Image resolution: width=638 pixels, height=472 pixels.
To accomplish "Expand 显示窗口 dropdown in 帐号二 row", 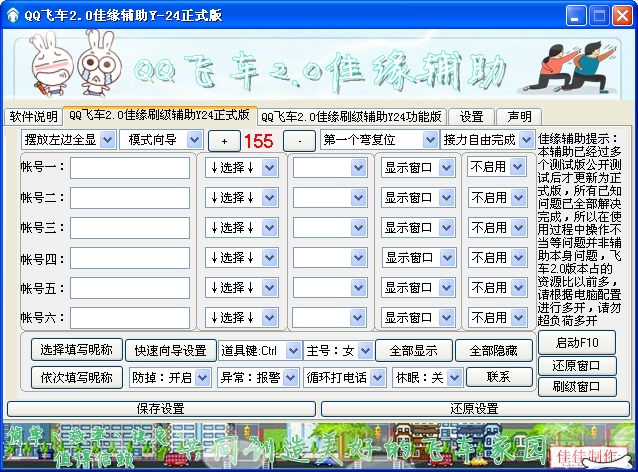I will tap(418, 198).
